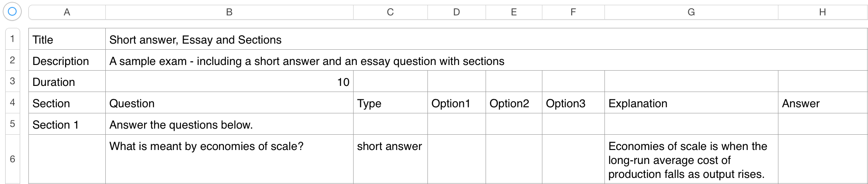Select column H header
This screenshot has width=868, height=184.
click(822, 12)
